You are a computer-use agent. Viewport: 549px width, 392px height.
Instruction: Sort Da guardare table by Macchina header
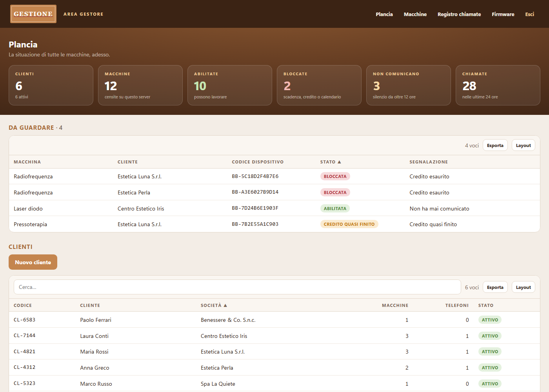click(x=27, y=162)
